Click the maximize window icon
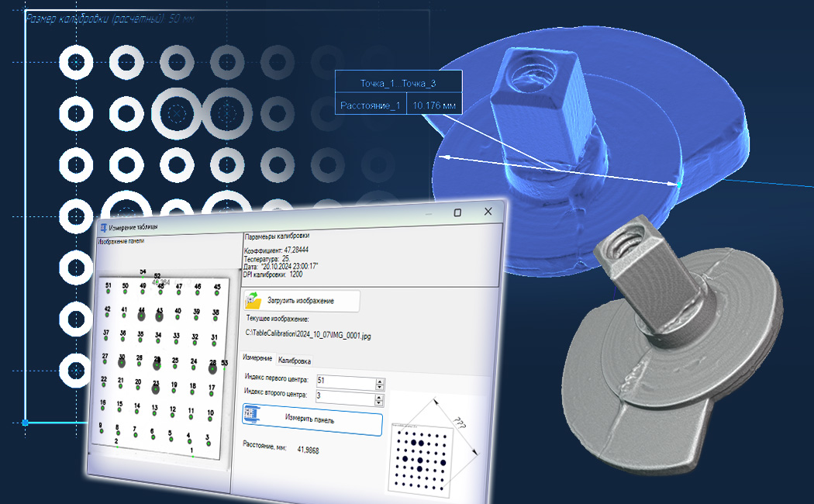The width and height of the screenshot is (814, 504). pos(457,212)
